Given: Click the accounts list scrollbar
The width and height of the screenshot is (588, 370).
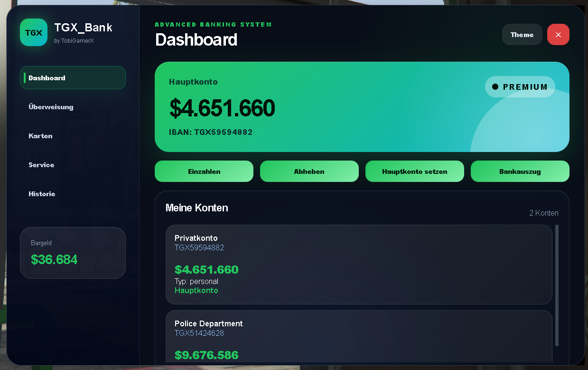Looking at the screenshot, I should pyautogui.click(x=557, y=285).
